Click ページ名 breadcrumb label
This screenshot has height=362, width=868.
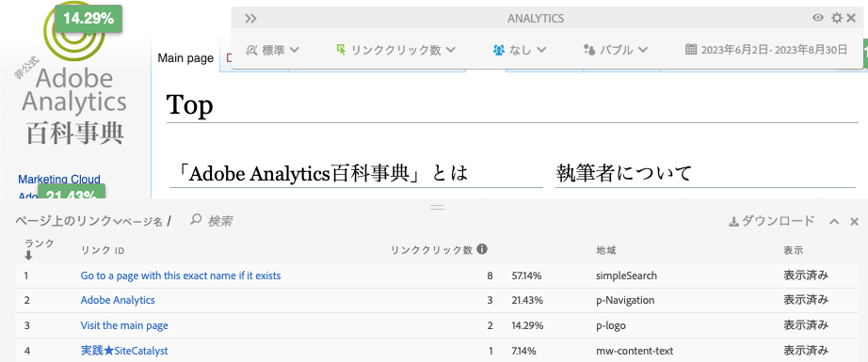pyautogui.click(x=142, y=222)
